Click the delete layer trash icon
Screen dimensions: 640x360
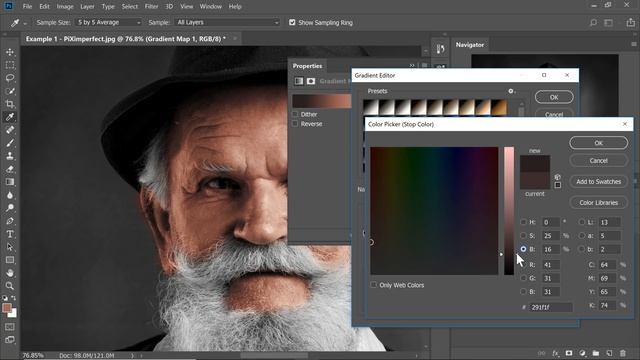pyautogui.click(x=623, y=353)
